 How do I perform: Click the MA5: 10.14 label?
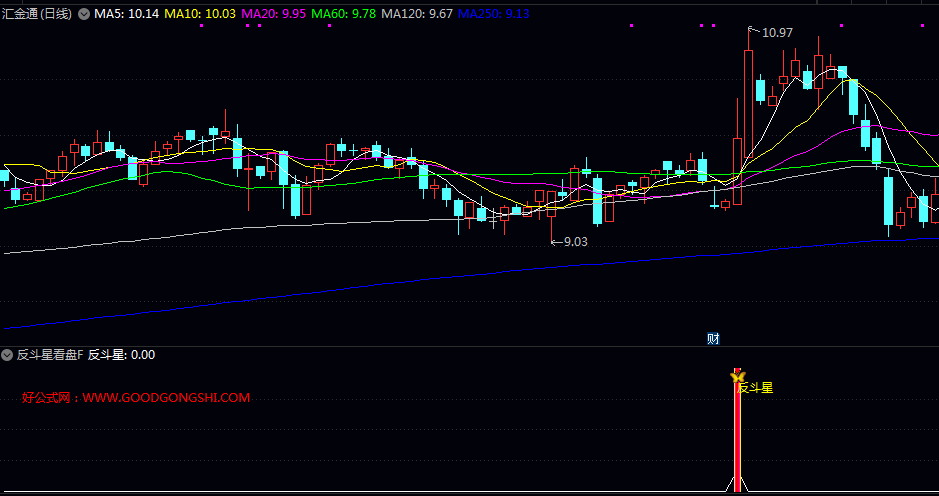coord(126,14)
